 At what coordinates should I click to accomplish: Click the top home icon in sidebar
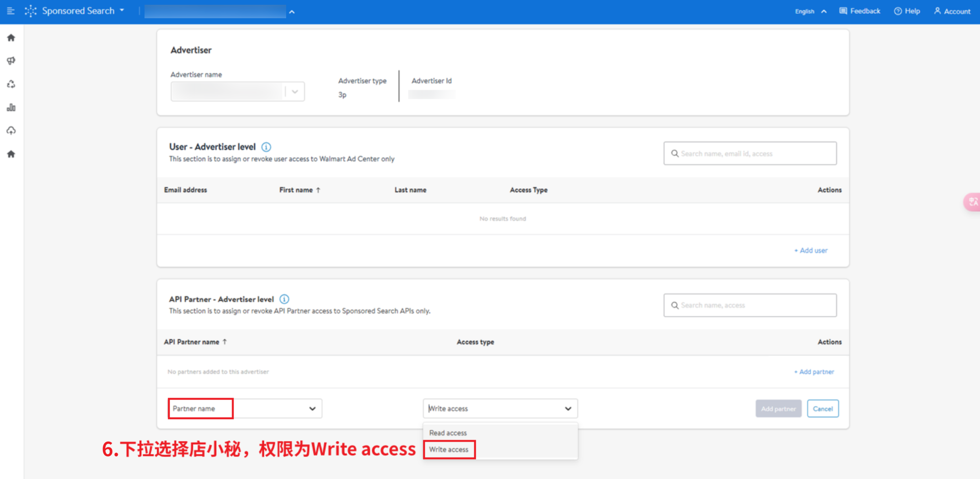[11, 38]
